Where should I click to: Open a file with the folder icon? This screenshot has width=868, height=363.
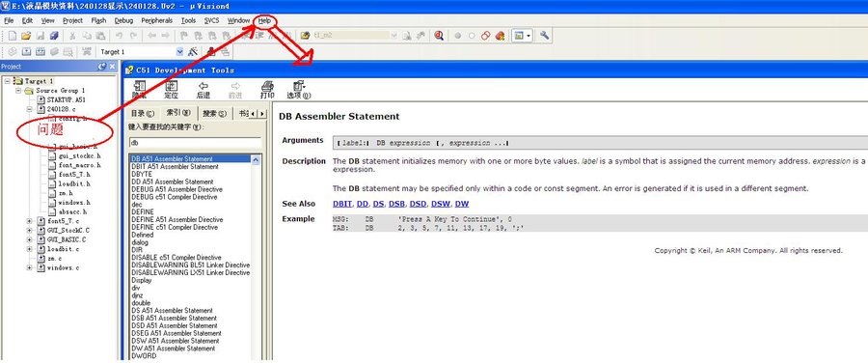point(25,36)
